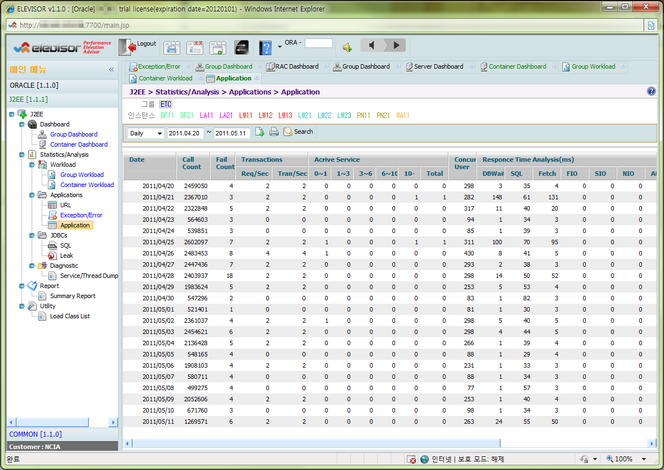Click the printer icon in search bar

(274, 132)
